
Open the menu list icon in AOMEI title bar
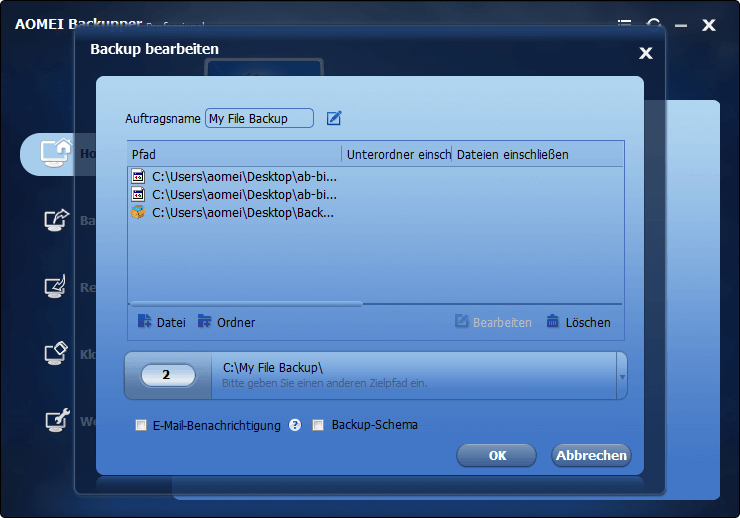624,24
